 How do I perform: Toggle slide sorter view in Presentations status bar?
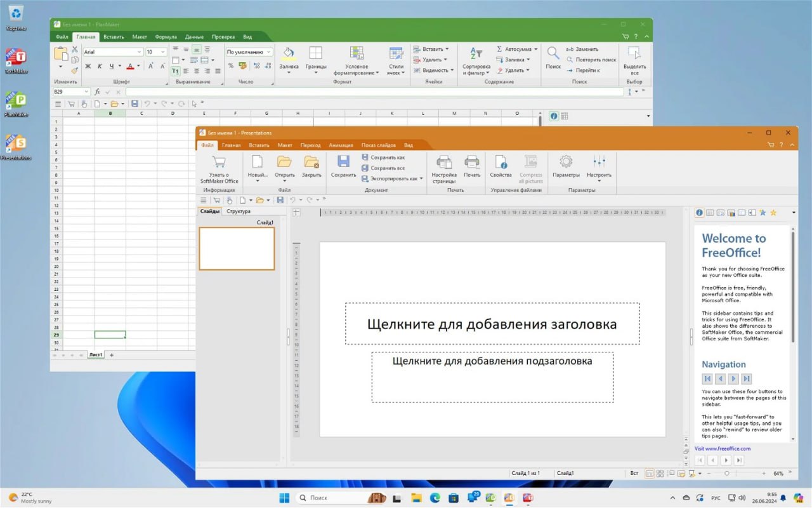click(660, 473)
